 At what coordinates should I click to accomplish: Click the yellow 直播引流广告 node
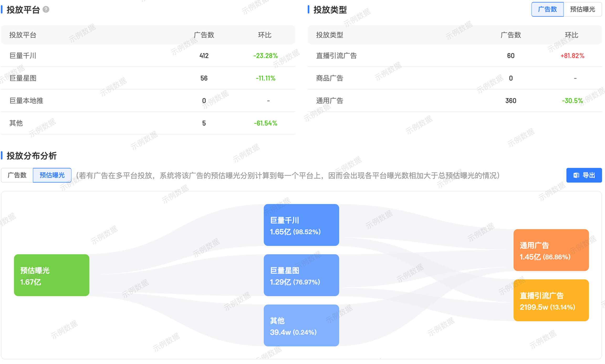551,300
